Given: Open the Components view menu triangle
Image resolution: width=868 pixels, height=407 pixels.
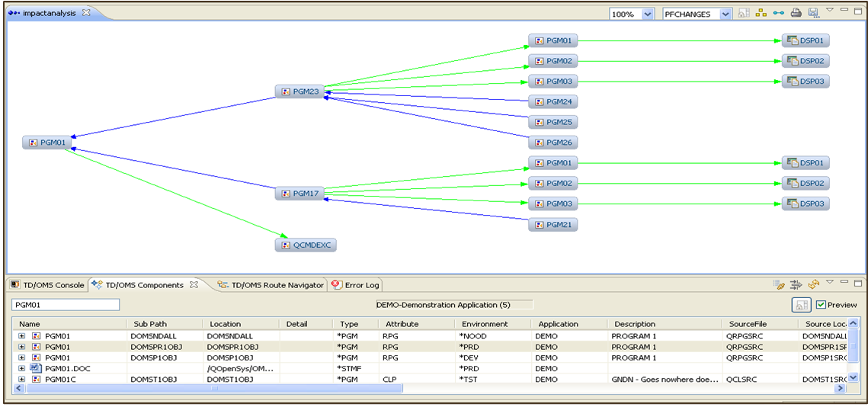Looking at the screenshot, I should (830, 282).
